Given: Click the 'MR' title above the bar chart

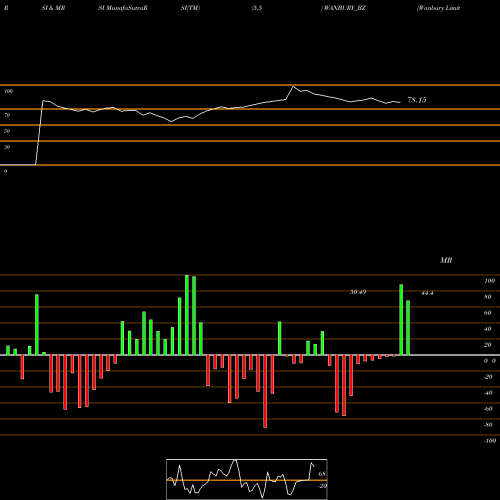Looking at the screenshot, I should (x=446, y=260).
